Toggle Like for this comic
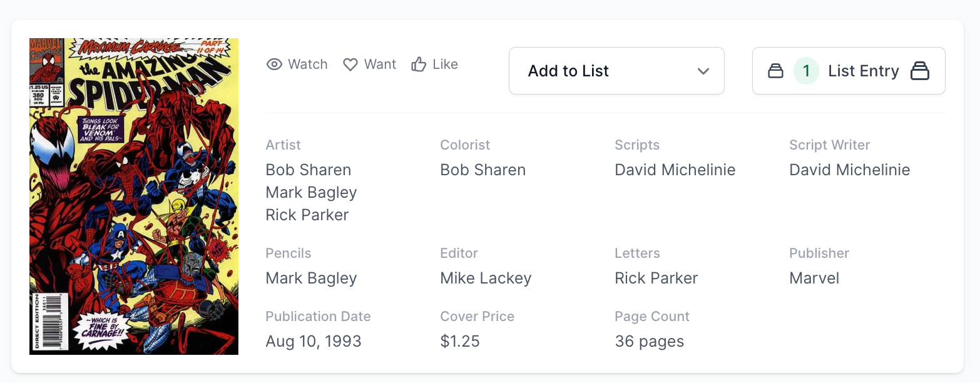Viewport: 980px width, 383px height. click(435, 64)
